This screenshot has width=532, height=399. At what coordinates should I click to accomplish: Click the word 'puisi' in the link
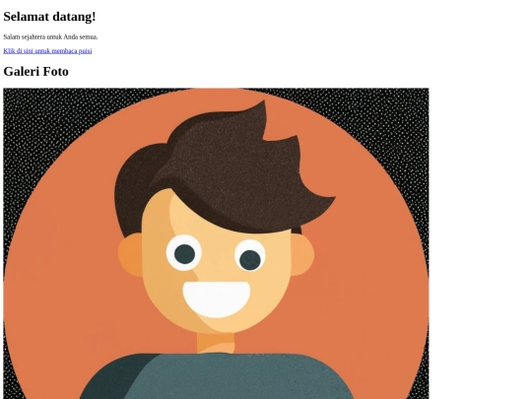coord(85,51)
